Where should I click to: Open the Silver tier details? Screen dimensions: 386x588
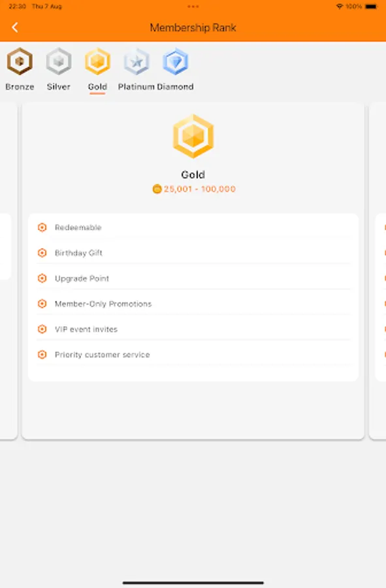coord(58,69)
